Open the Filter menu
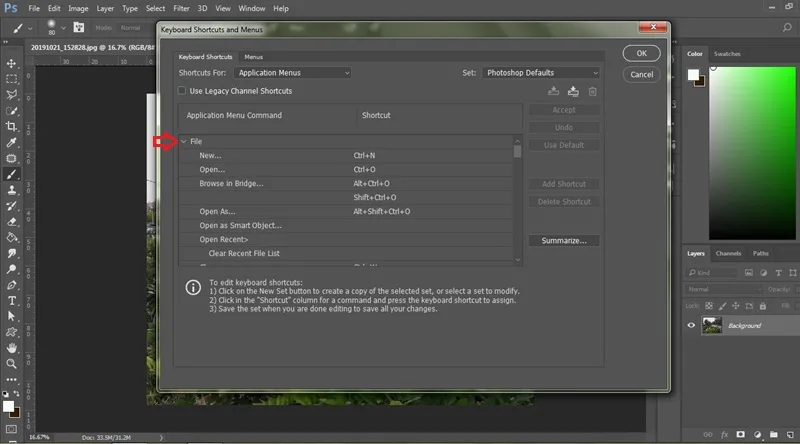 pos(181,8)
